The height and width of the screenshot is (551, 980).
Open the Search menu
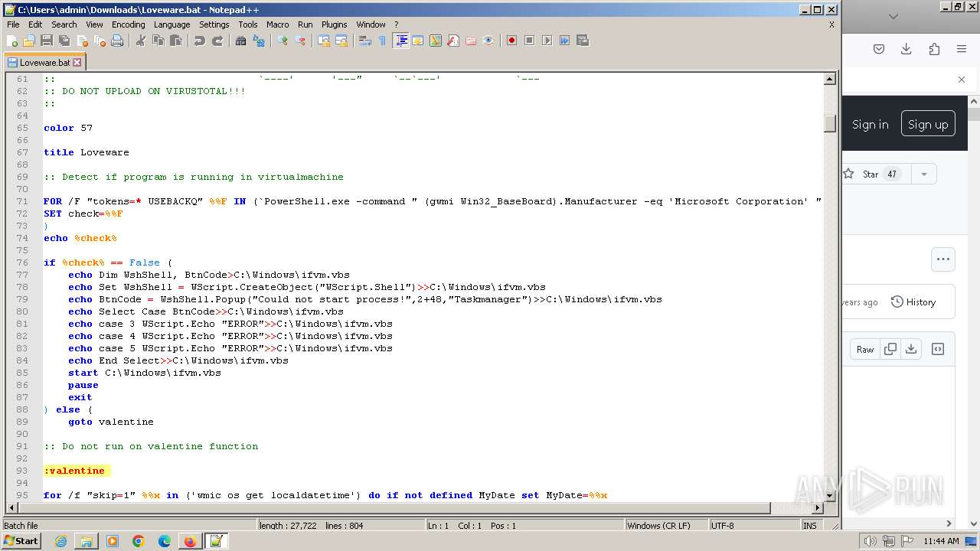[64, 24]
